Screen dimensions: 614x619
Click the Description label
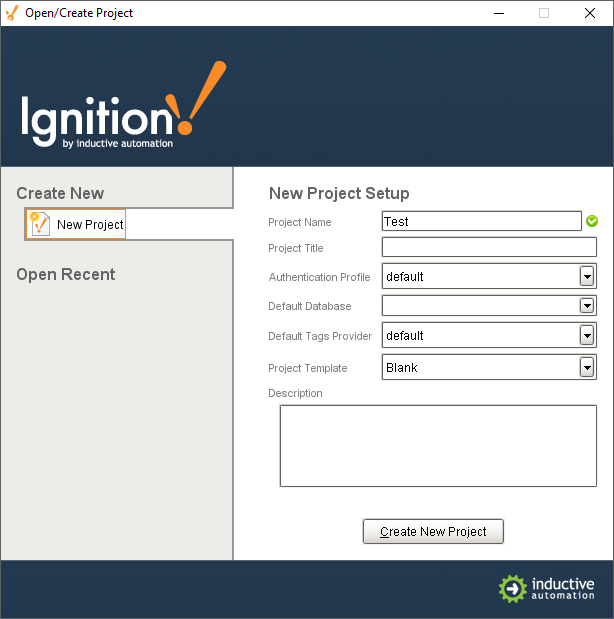(x=295, y=393)
